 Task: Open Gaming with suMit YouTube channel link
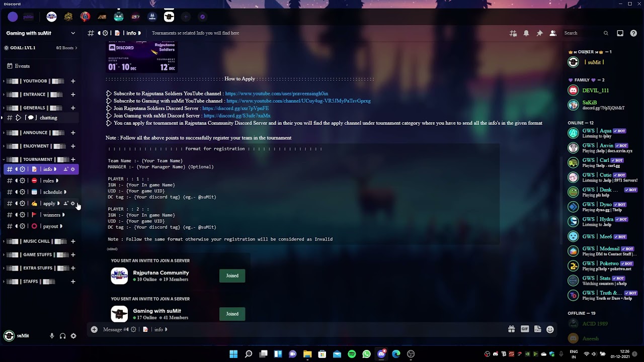(298, 101)
